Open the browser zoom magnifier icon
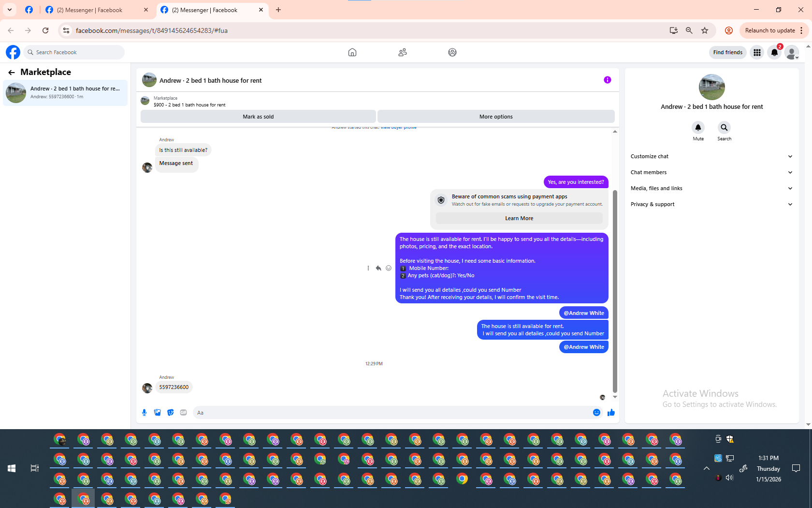812x508 pixels. (689, 30)
